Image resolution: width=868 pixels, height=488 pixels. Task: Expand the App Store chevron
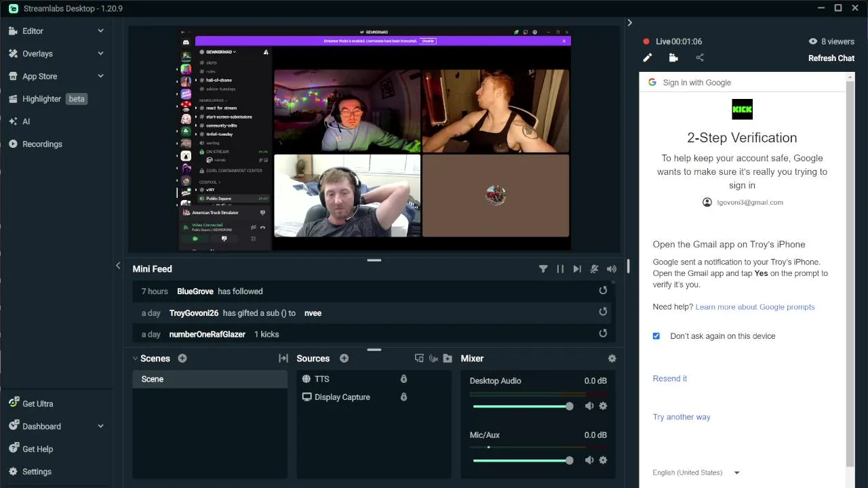coord(100,76)
